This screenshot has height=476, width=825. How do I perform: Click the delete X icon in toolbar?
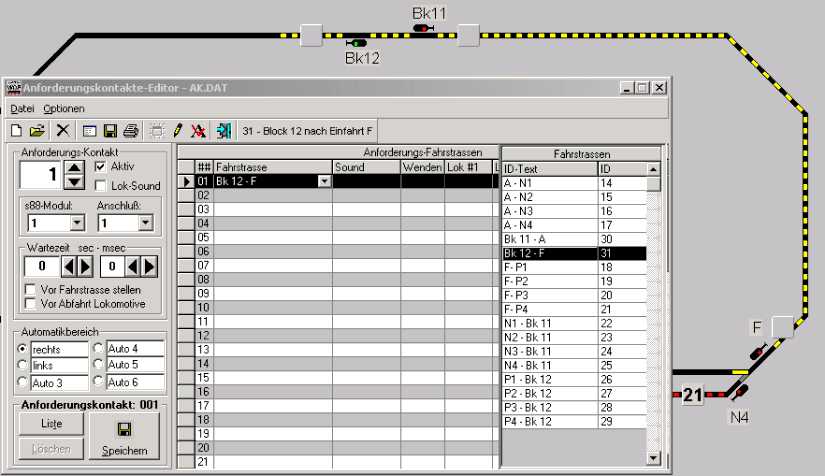click(62, 130)
